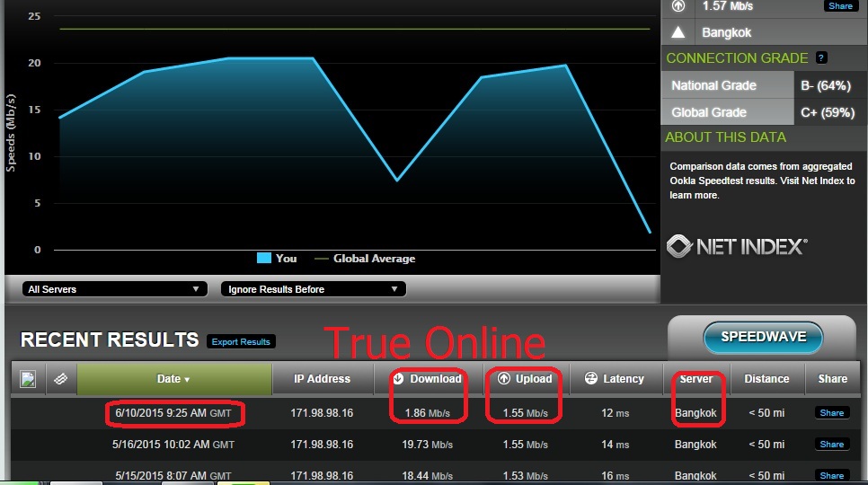The width and height of the screenshot is (868, 485).
Task: Click the Bangkok server triangle icon
Action: (x=678, y=32)
